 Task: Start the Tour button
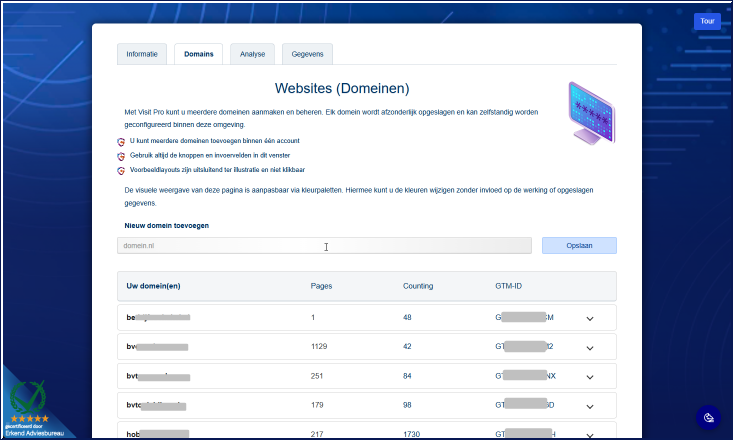point(707,21)
